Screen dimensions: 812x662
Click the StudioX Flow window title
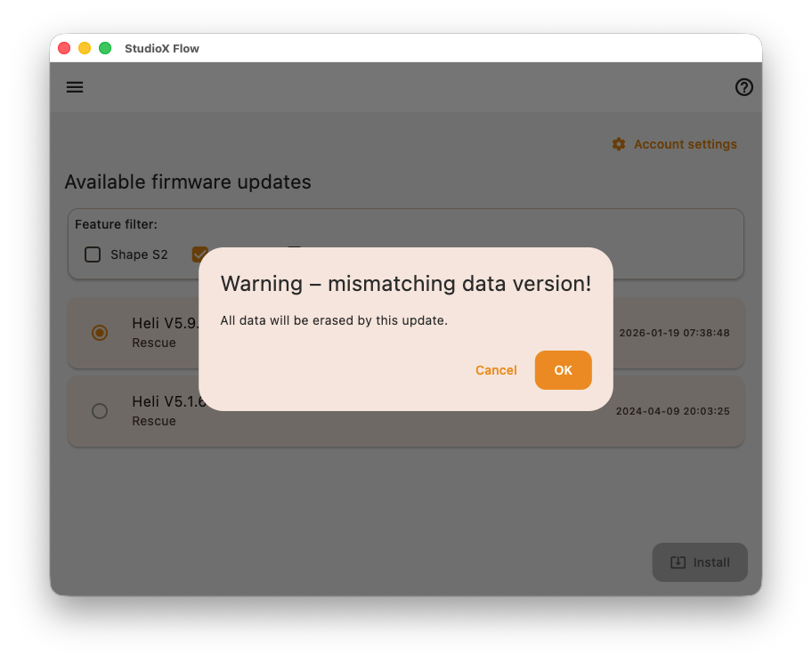[x=162, y=48]
